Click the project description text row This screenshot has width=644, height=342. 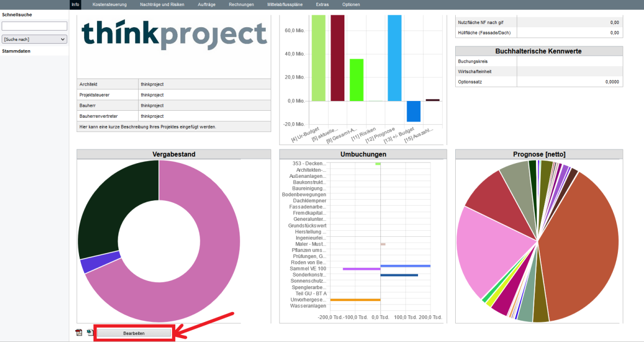pos(174,127)
